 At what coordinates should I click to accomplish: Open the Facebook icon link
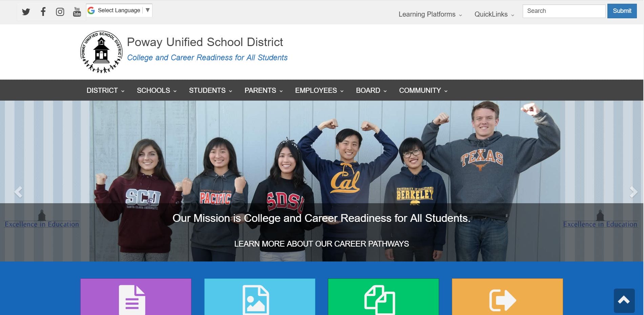(43, 11)
